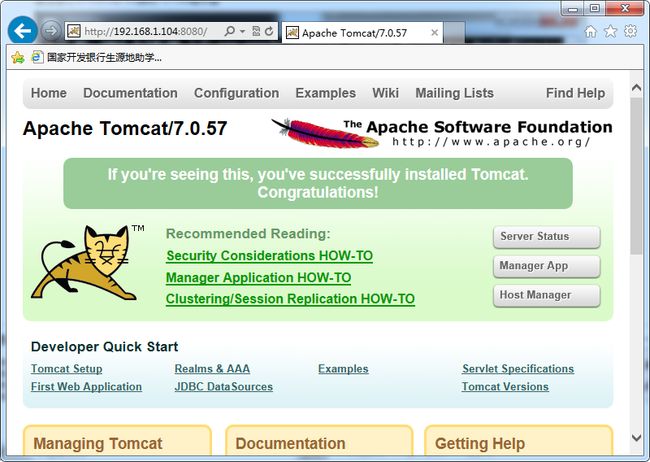Open Configuration in navigation bar
This screenshot has width=650, height=462.
click(x=236, y=93)
